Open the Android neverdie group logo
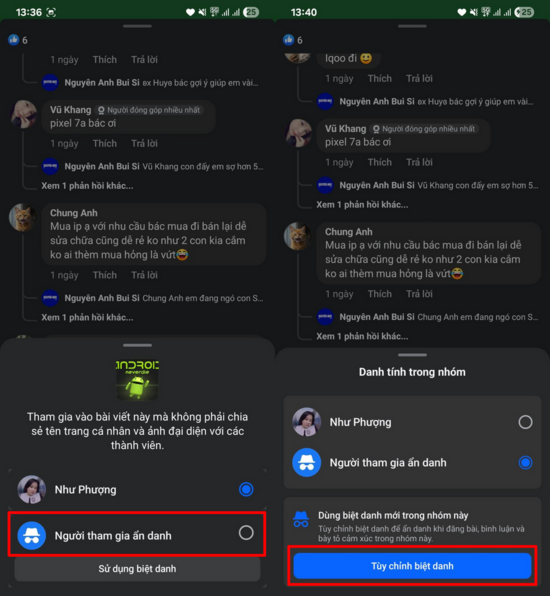 click(x=137, y=380)
